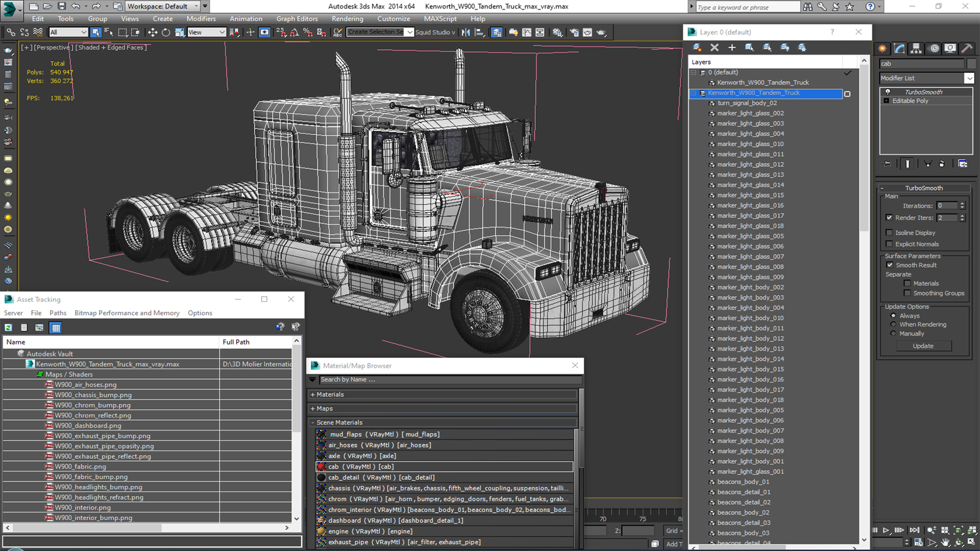Open the View reference coordinate dropdown
This screenshot has width=980, height=551.
(206, 32)
